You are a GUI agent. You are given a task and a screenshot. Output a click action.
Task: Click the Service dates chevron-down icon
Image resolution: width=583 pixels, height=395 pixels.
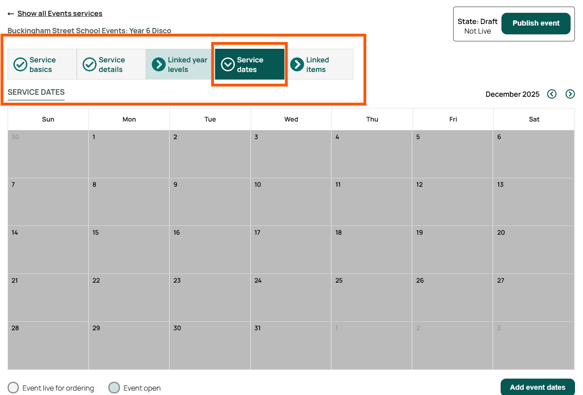coord(228,64)
